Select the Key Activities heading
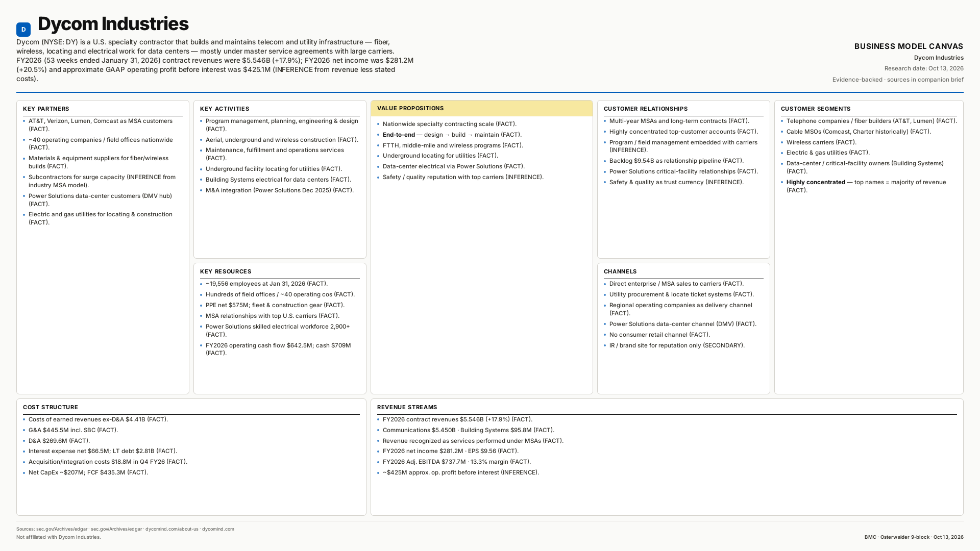 (x=225, y=109)
